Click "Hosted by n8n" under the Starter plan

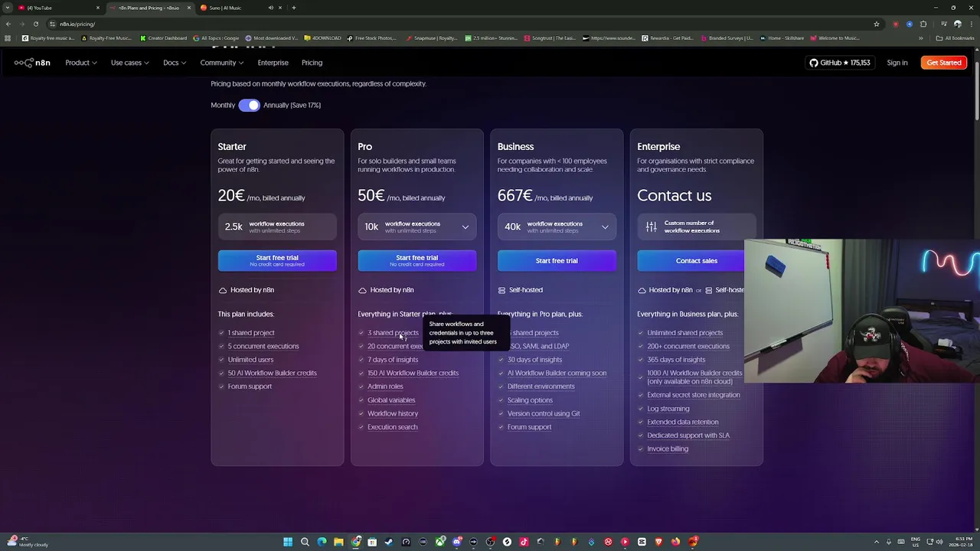pyautogui.click(x=252, y=290)
